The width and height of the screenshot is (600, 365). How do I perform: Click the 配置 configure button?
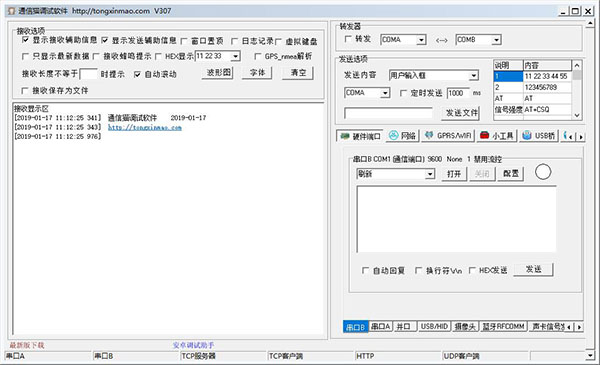(511, 174)
